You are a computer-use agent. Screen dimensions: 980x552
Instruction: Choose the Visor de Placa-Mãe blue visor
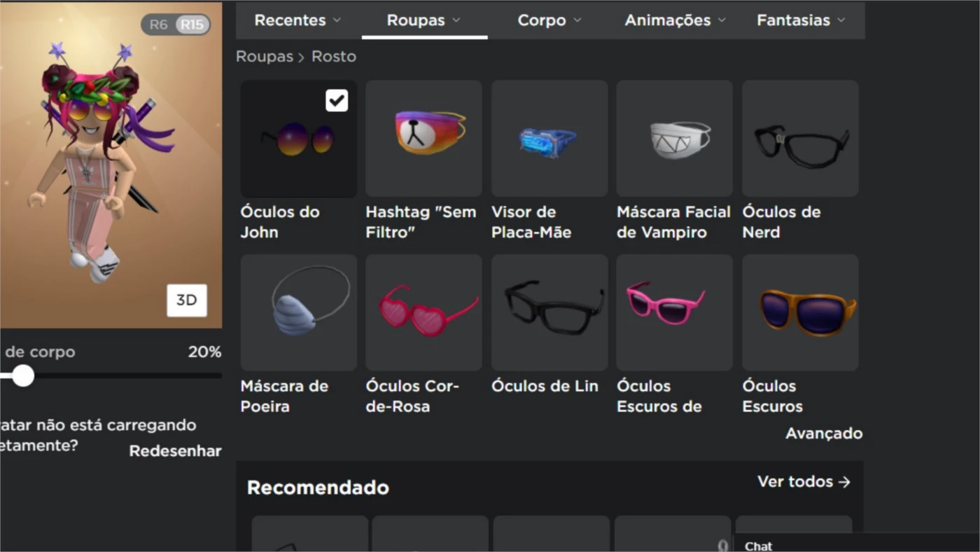tap(549, 139)
